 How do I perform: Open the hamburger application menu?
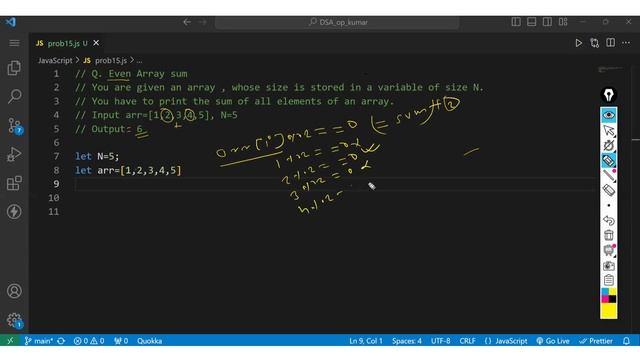coord(14,43)
